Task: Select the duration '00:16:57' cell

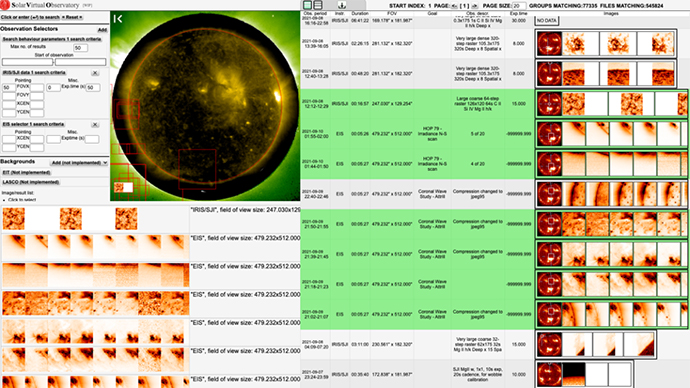Action: click(x=360, y=104)
